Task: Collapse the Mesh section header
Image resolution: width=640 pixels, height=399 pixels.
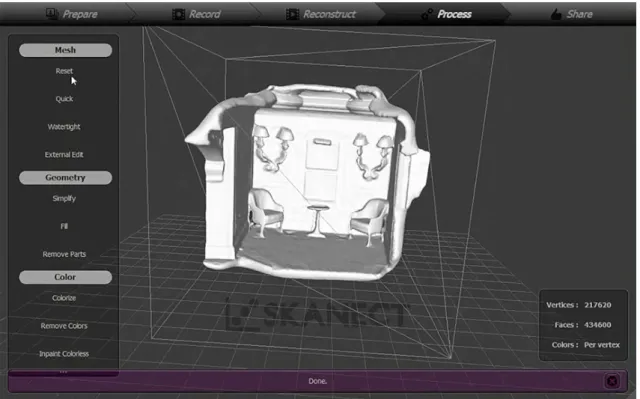Action: coord(65,50)
